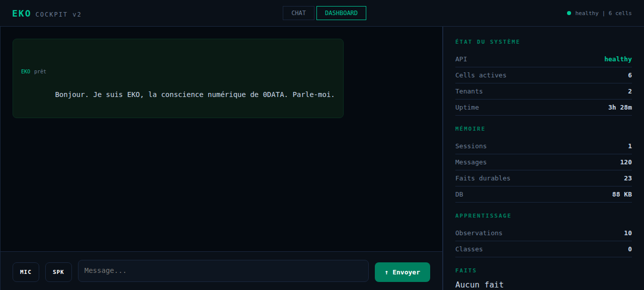644x290 pixels.
Task: Click the ÉTAT DU SYSTÈME heading
Action: [488, 42]
